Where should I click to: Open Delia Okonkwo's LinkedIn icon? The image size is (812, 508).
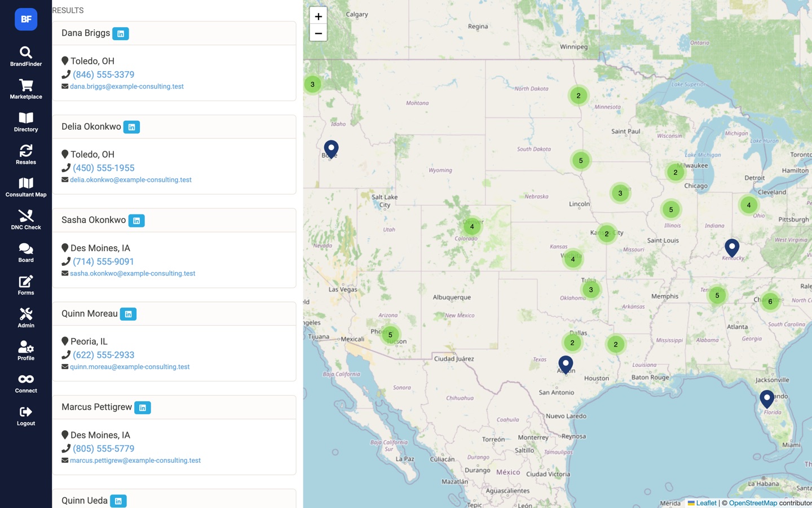131,127
